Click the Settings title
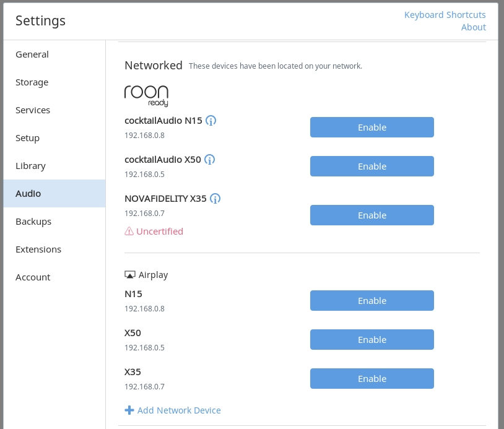 (40, 20)
